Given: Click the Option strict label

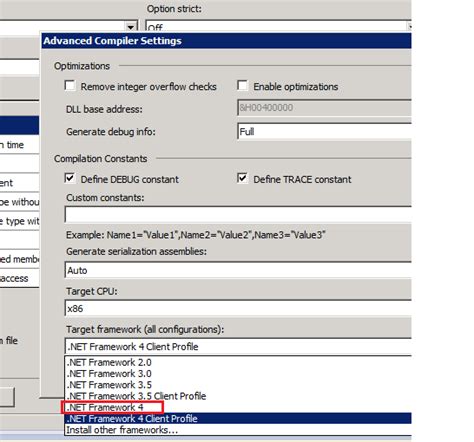Looking at the screenshot, I should [x=174, y=9].
